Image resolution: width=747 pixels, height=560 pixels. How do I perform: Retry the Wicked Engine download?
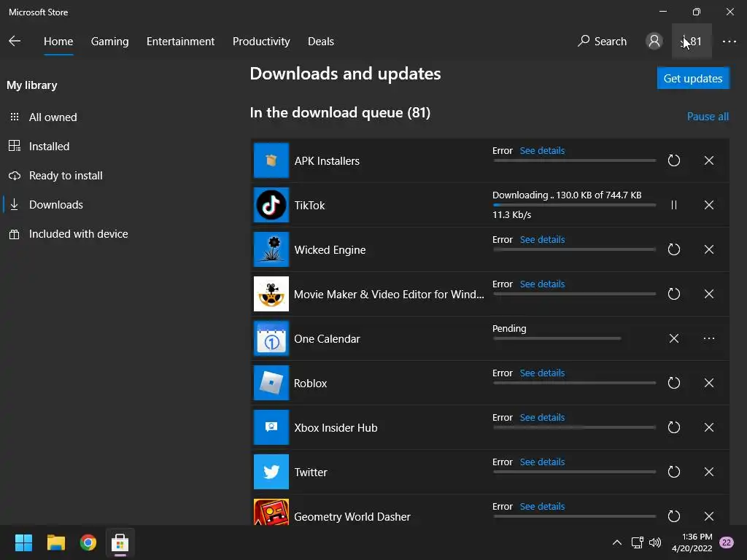click(673, 249)
